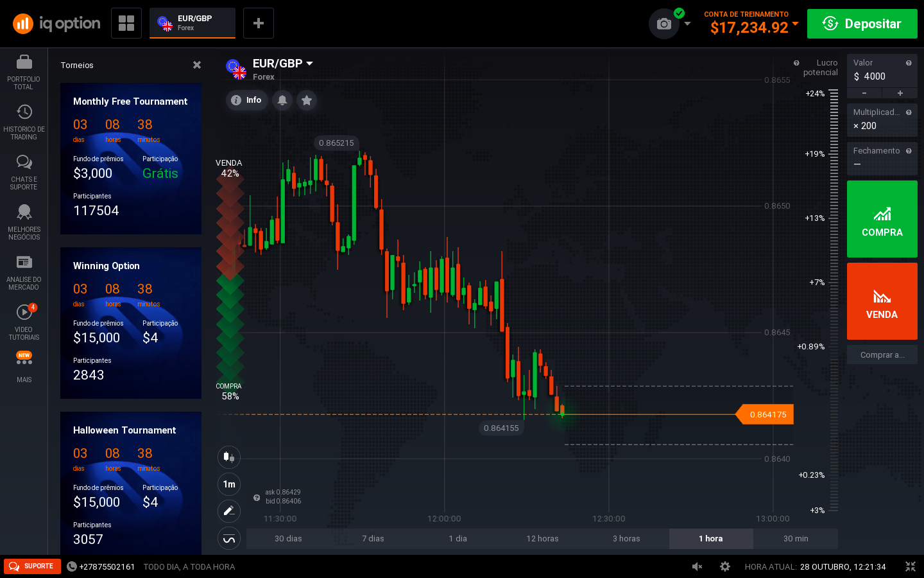Decrease the Valor amount with minus
Image resolution: width=924 pixels, height=578 pixels.
[864, 93]
